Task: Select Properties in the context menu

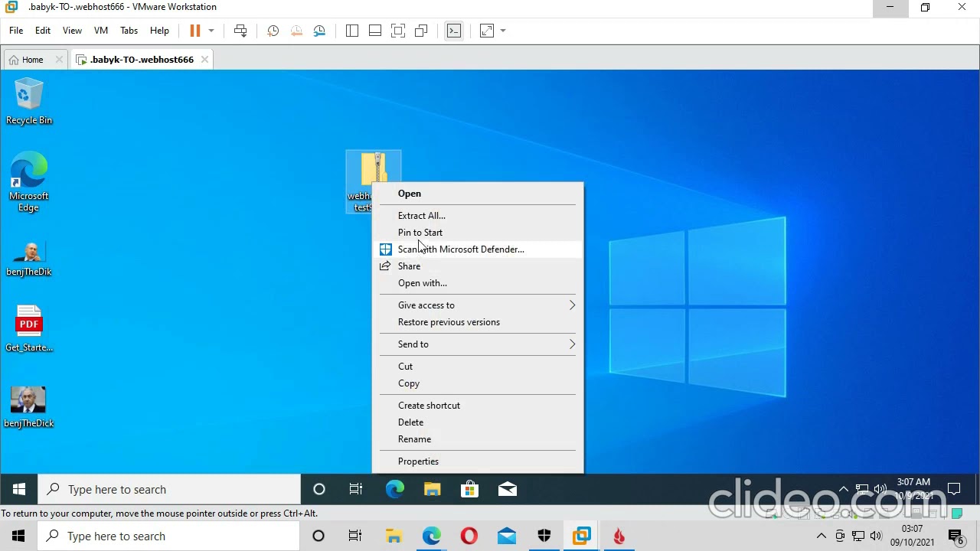Action: click(418, 461)
